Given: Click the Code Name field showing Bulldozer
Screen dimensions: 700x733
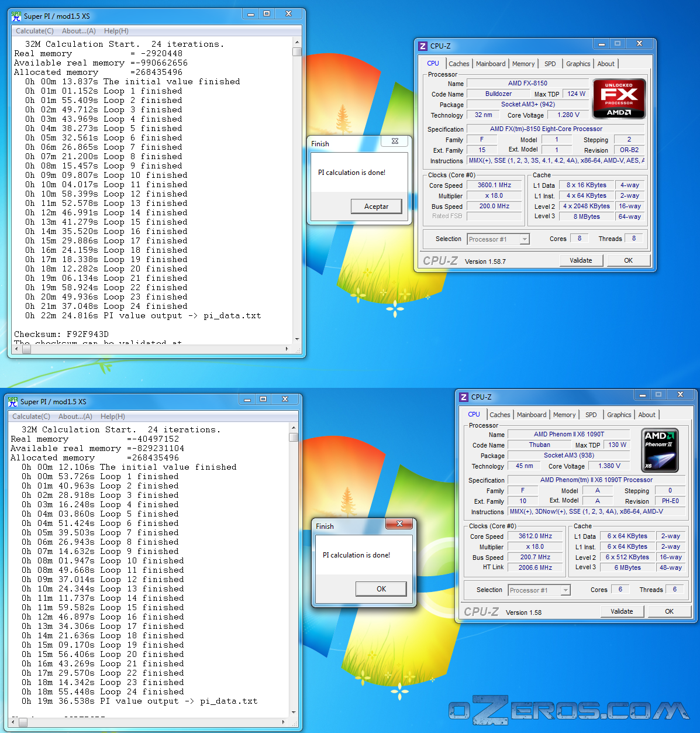Looking at the screenshot, I should pyautogui.click(x=498, y=94).
